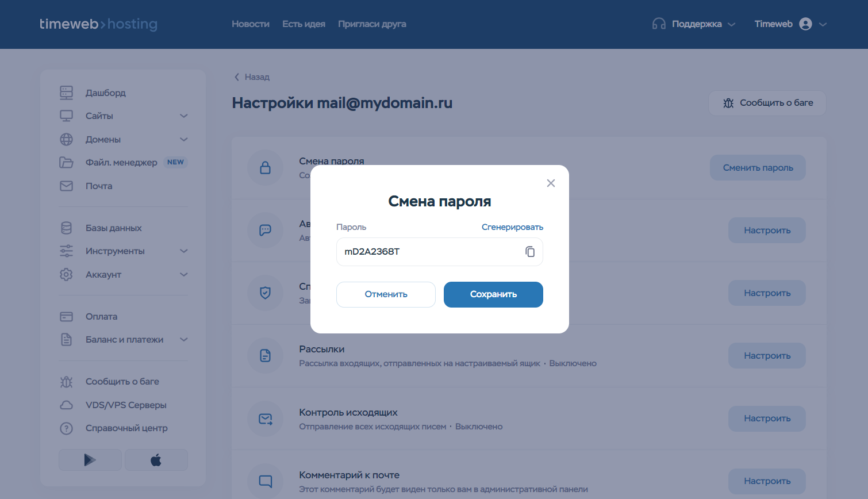Open the Пригласи друга menu item

pyautogui.click(x=372, y=24)
